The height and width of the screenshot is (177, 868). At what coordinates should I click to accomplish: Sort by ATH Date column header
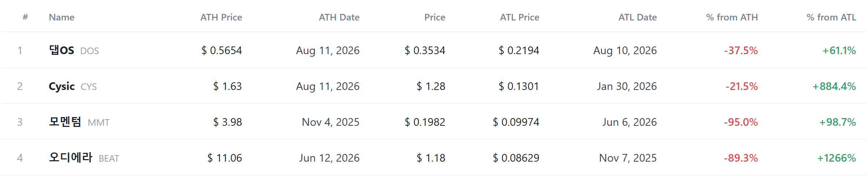pyautogui.click(x=339, y=17)
